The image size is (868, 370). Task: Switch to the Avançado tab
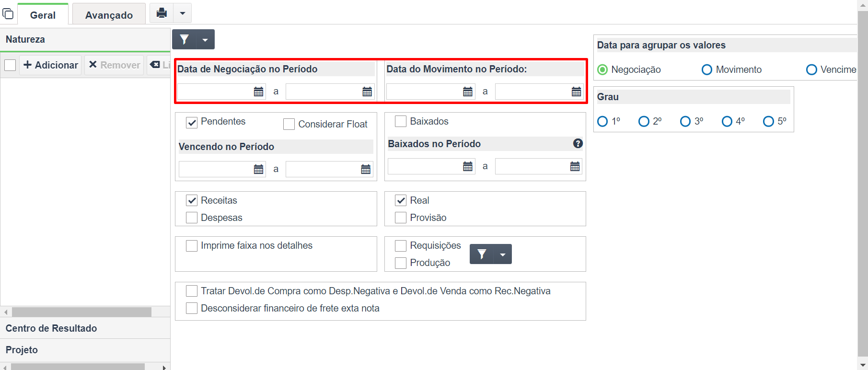109,15
